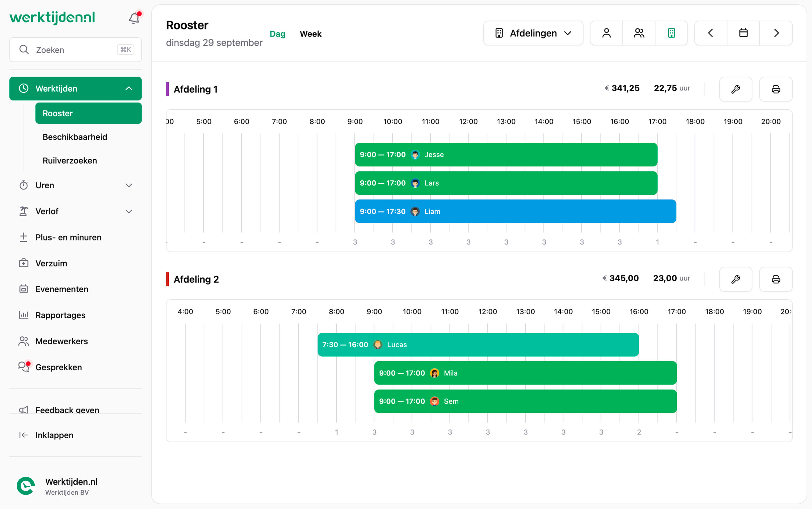Click the Feedback megaphone icon
This screenshot has width=812, height=509.
click(x=24, y=409)
